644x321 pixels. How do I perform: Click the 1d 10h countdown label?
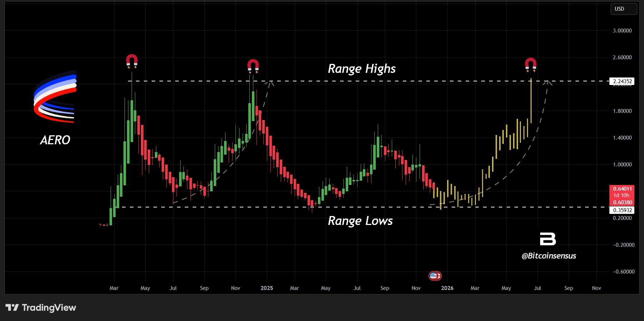tap(622, 195)
